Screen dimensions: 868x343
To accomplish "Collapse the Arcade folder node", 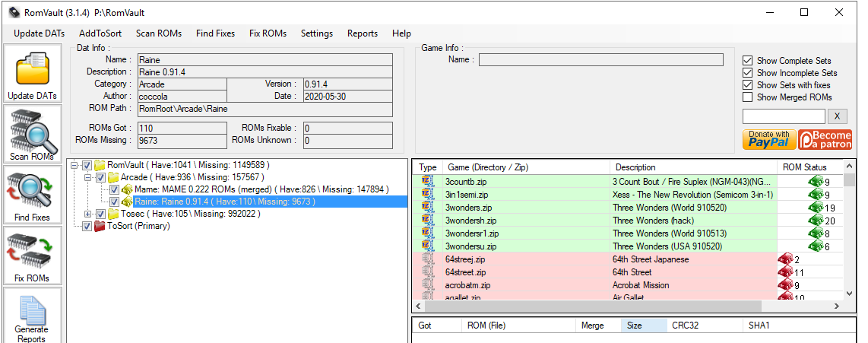I will click(88, 177).
